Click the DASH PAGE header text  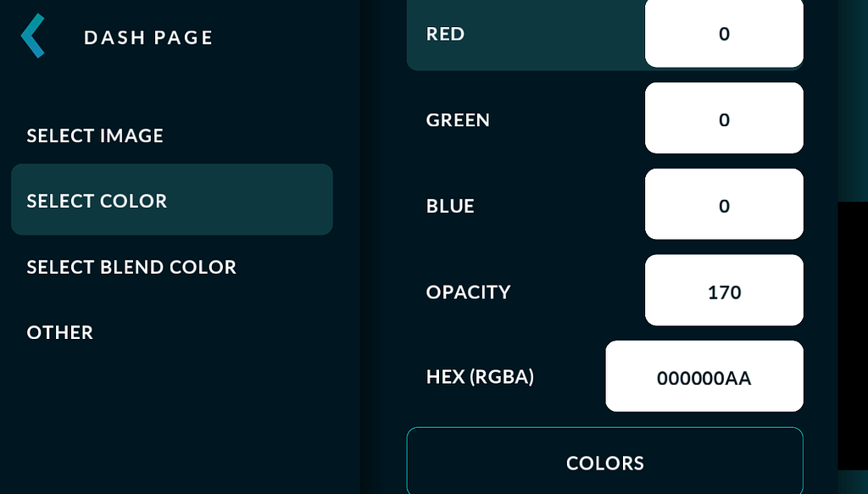tap(147, 36)
